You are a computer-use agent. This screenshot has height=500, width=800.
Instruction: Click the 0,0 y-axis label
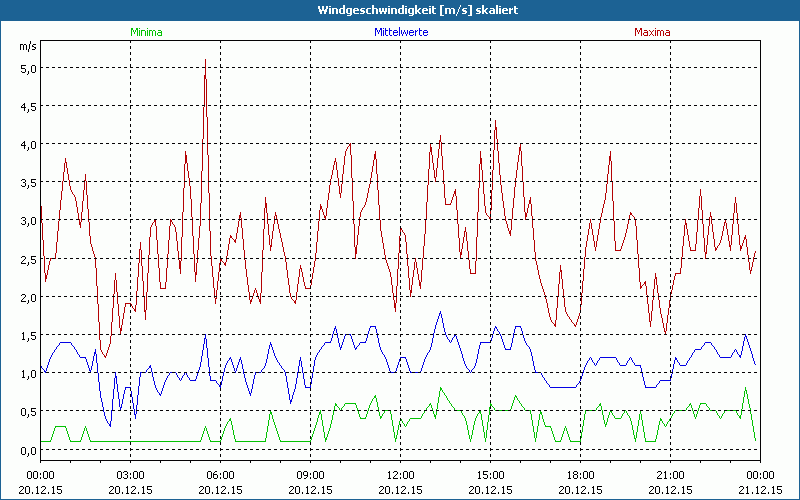click(27, 449)
